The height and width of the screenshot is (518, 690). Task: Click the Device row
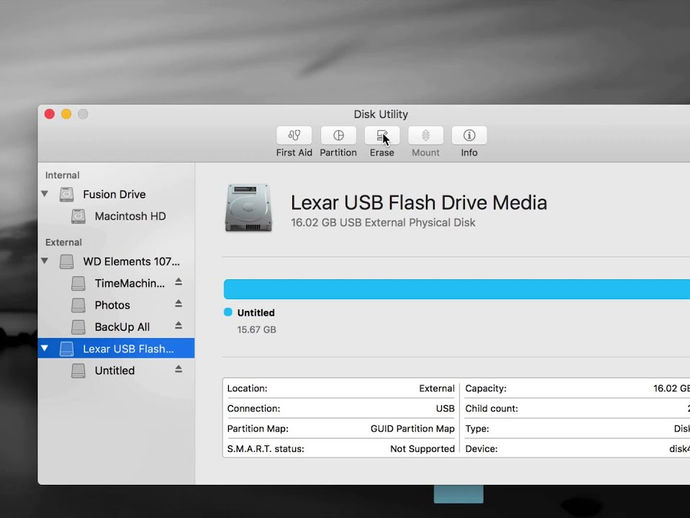[577, 449]
